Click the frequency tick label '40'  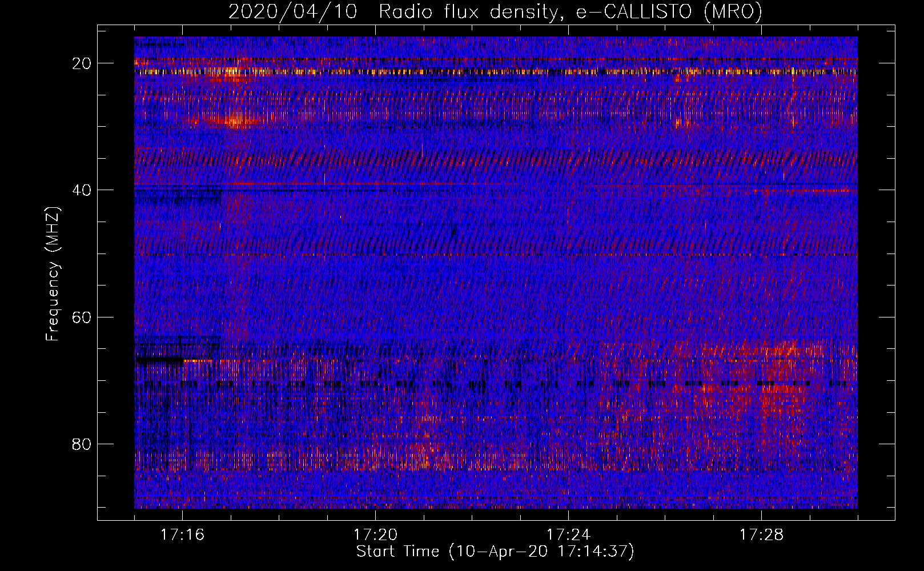pos(82,190)
